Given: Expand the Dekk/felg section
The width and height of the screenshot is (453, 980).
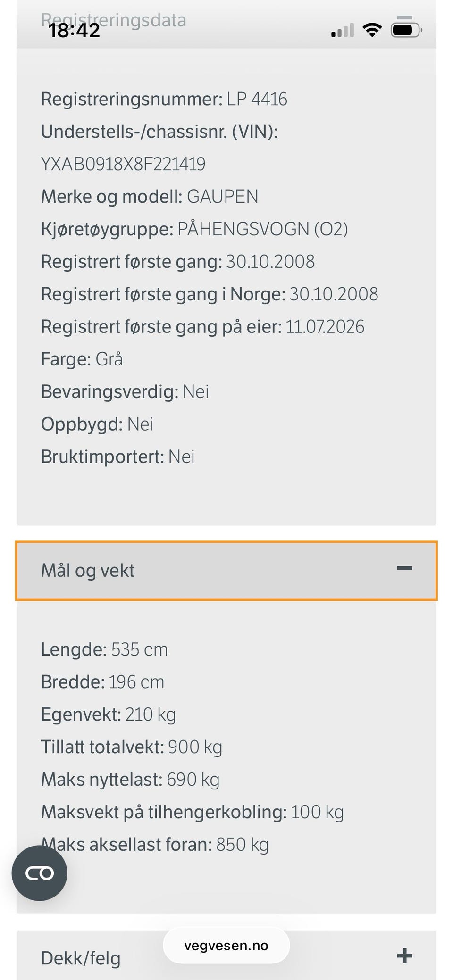Looking at the screenshot, I should [226, 955].
